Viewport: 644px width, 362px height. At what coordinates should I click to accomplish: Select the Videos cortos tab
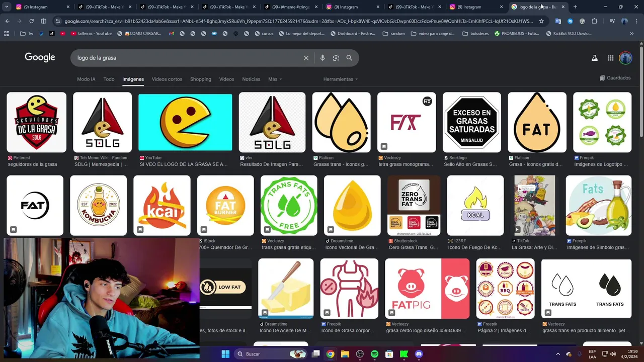pos(167,79)
